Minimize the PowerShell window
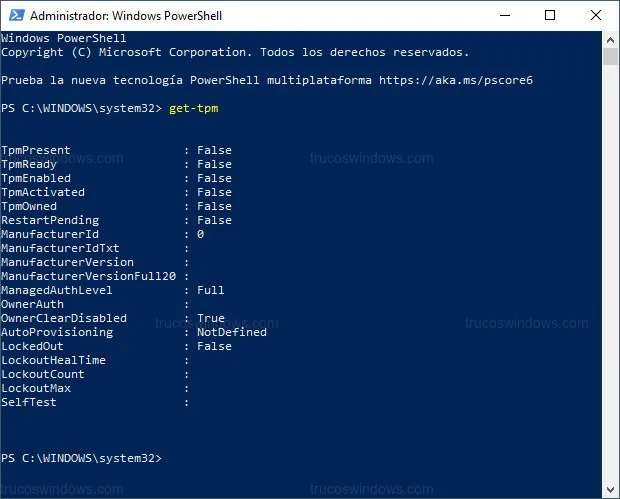 pos(504,16)
